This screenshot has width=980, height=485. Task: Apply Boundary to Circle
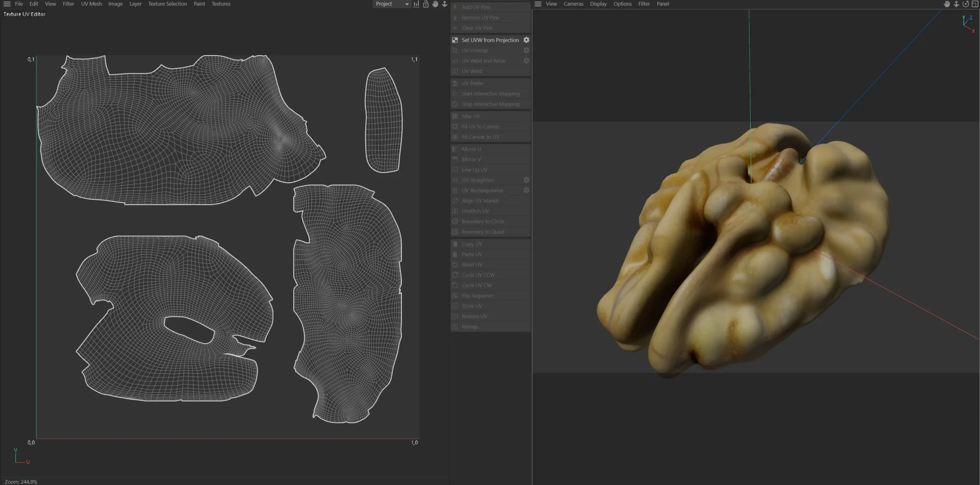click(x=482, y=221)
